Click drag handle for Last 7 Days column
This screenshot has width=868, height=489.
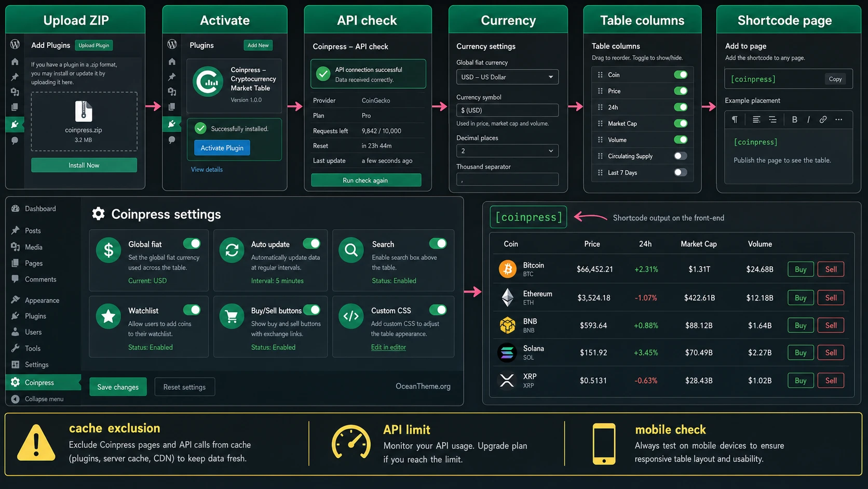600,173
